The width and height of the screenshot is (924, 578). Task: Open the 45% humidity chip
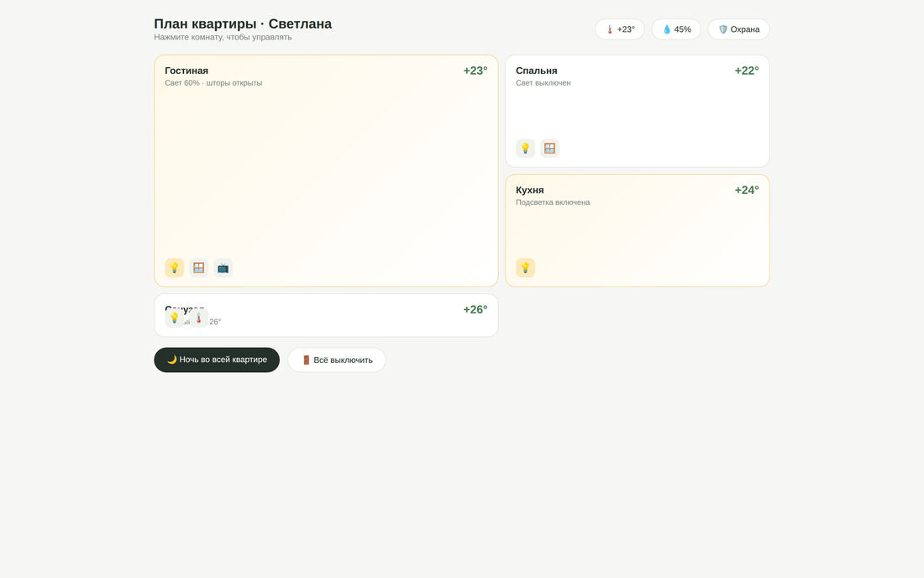[x=676, y=29]
